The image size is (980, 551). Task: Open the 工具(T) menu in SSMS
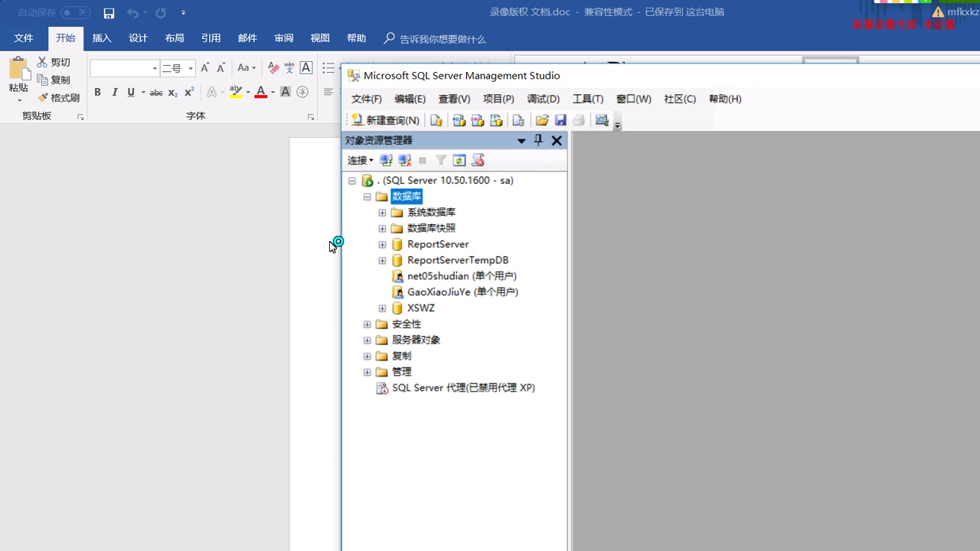(x=588, y=99)
